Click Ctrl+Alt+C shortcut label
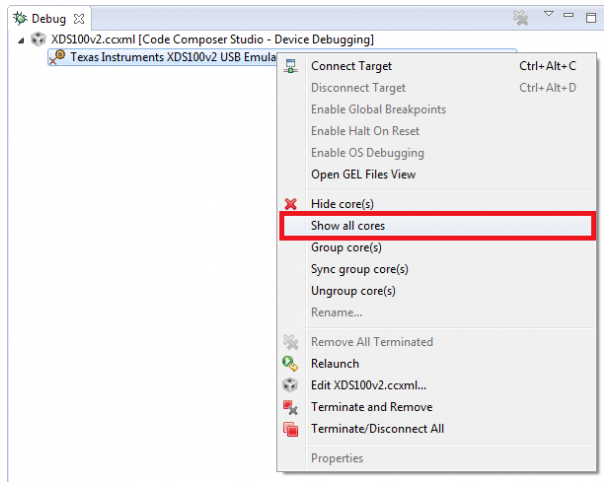 (547, 66)
